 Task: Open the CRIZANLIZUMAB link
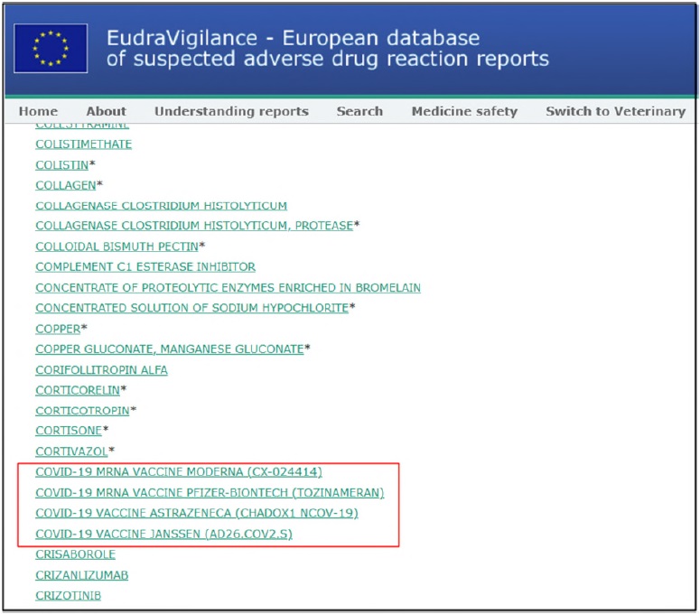click(81, 575)
